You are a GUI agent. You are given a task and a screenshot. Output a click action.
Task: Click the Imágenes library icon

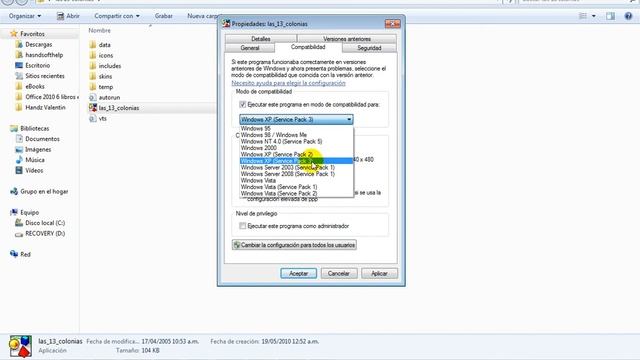[19, 149]
